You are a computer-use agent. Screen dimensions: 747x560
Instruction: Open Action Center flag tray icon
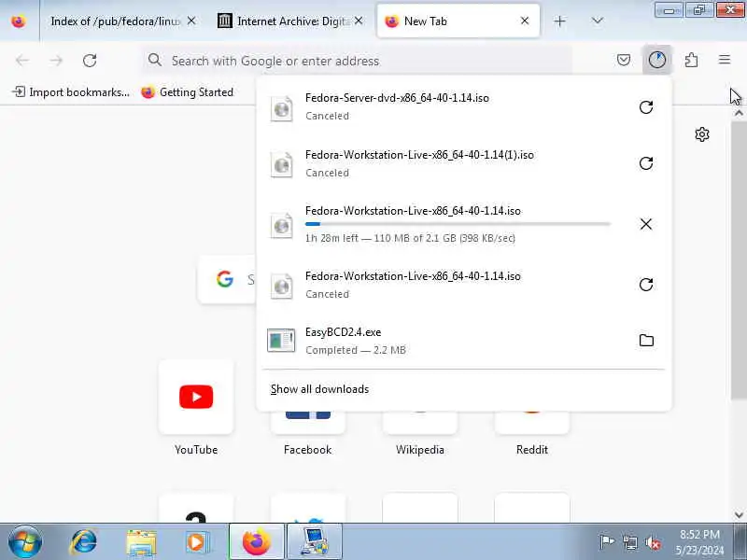[x=606, y=542]
